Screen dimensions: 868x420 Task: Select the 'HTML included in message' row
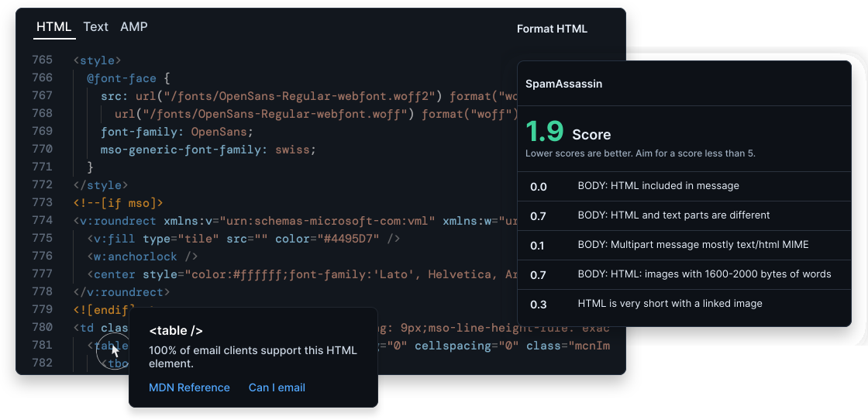pyautogui.click(x=658, y=186)
